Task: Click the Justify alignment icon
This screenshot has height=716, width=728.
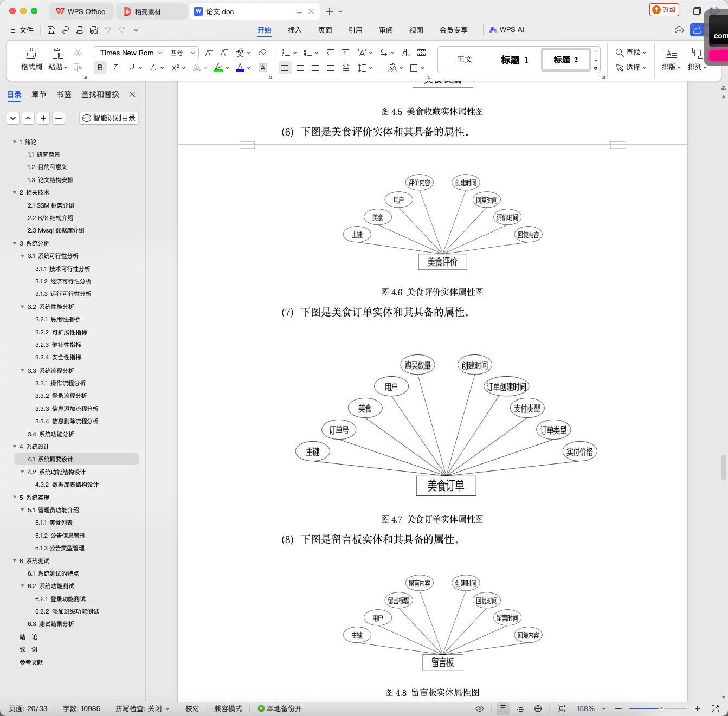Action: click(330, 68)
